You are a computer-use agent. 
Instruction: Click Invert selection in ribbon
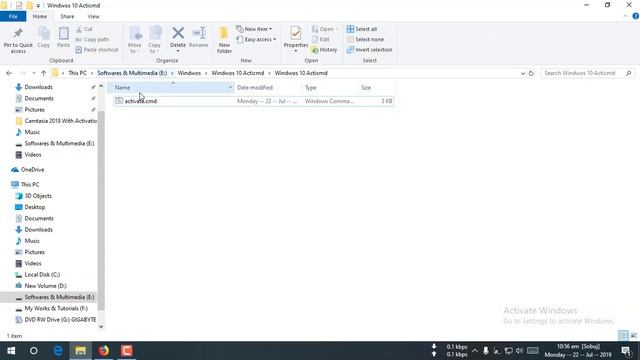tap(369, 50)
